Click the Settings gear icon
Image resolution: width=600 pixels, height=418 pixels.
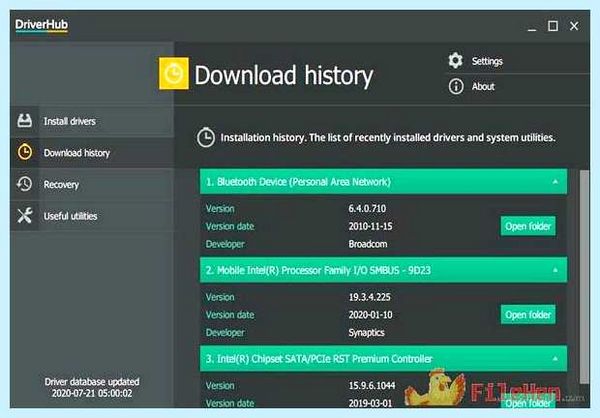click(455, 60)
